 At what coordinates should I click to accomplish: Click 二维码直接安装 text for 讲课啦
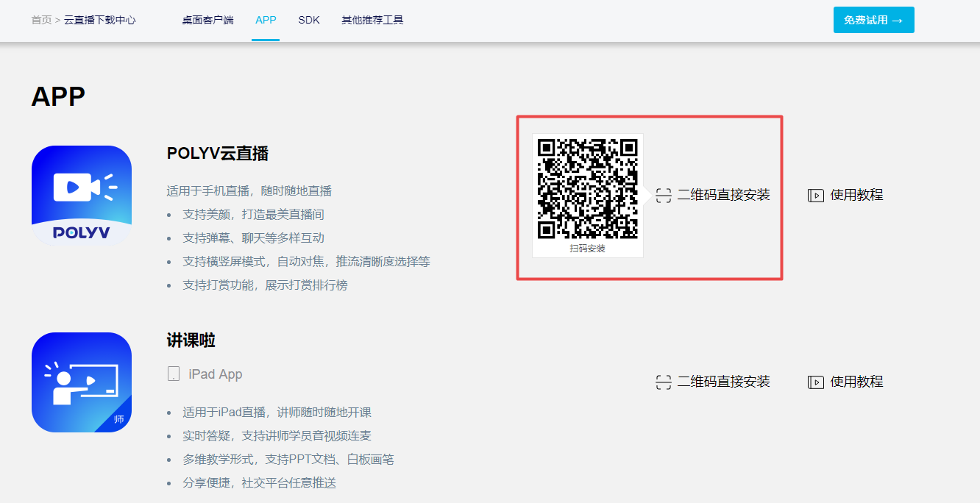(723, 382)
